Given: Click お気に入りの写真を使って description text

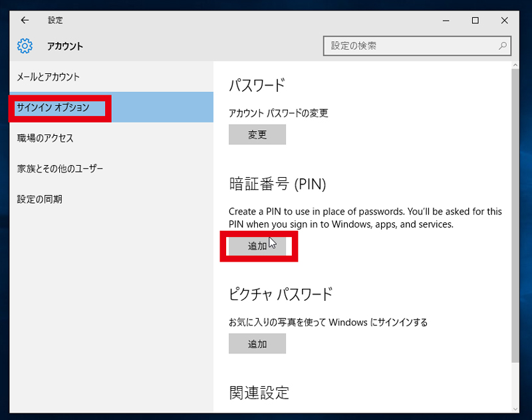Looking at the screenshot, I should click(x=328, y=322).
